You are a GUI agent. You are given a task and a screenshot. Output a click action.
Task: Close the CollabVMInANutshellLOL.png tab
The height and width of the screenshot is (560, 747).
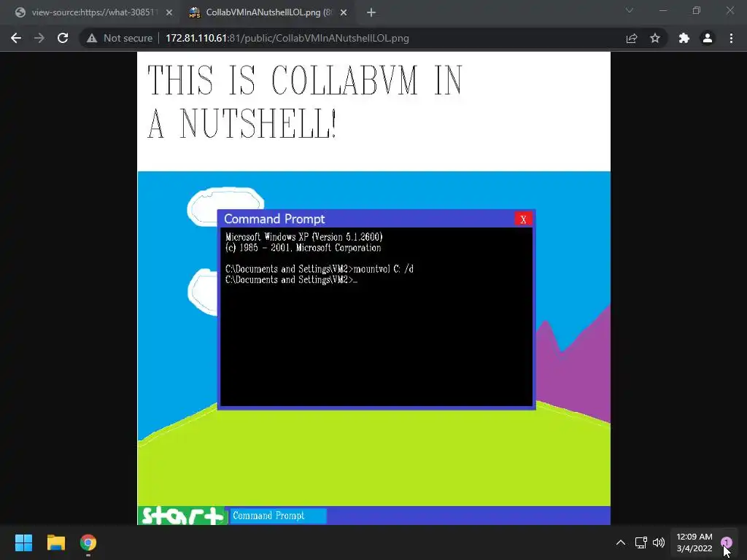(344, 12)
